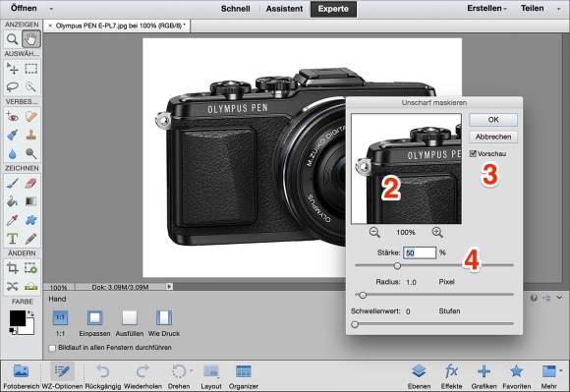This screenshot has height=392, width=570.
Task: Select the Quick Selection tool
Action: [x=31, y=86]
